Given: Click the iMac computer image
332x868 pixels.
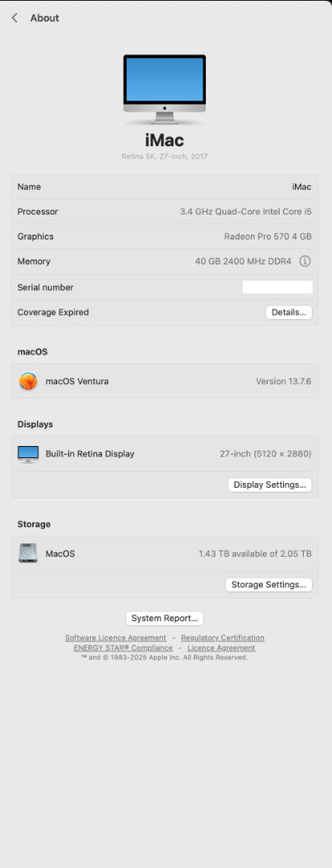Looking at the screenshot, I should (164, 89).
